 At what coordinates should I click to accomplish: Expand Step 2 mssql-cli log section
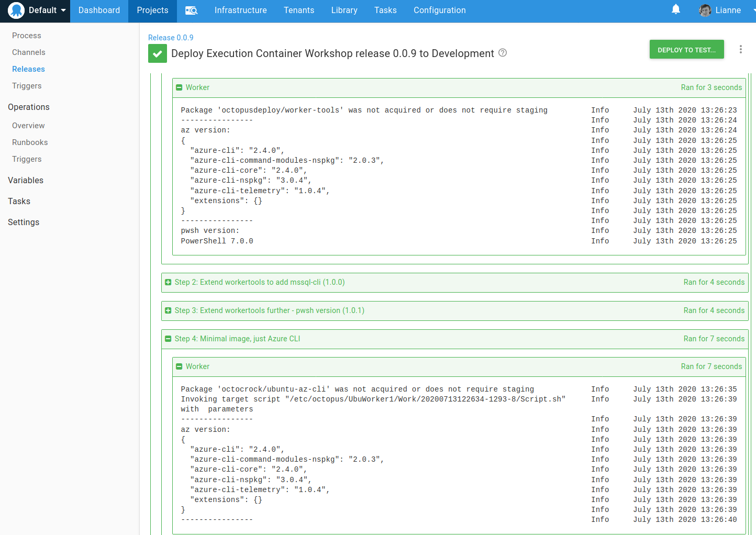[168, 282]
